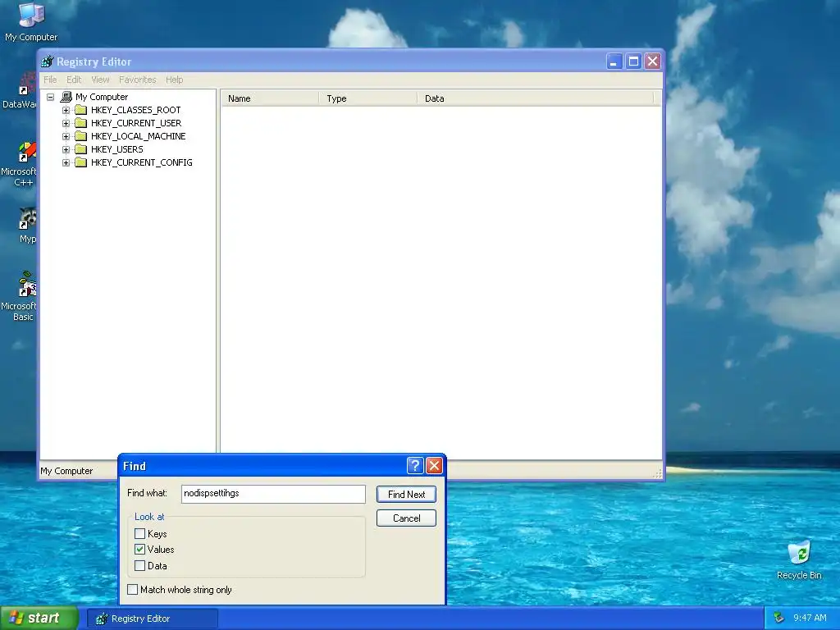Expand the HKEY_CLASSES_ROOT node
840x630 pixels.
(x=66, y=111)
